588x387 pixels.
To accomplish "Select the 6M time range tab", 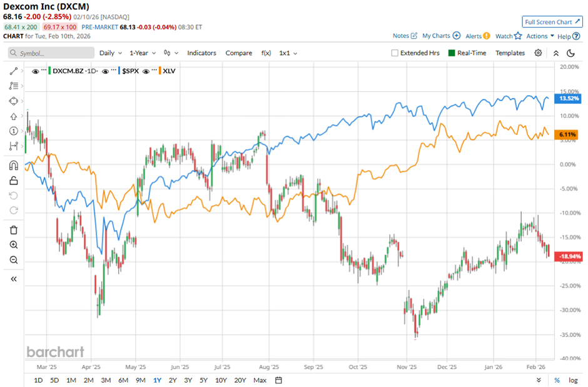I will click(x=123, y=380).
